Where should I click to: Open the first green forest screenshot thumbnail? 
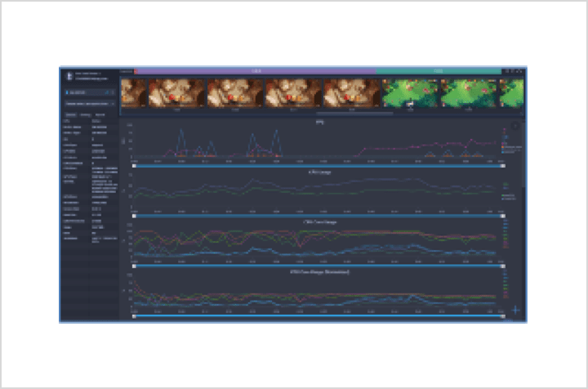click(410, 93)
